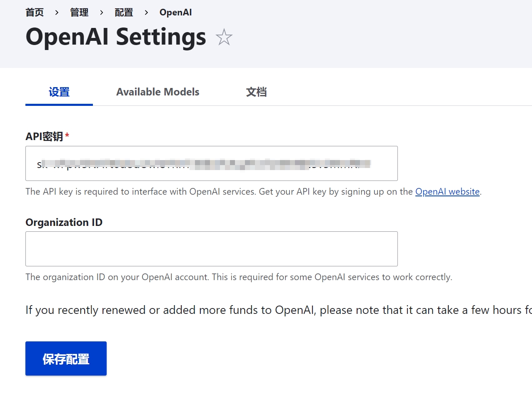Image resolution: width=532 pixels, height=396 pixels.
Task: Open the 管理 breadcrumb link
Action: click(79, 13)
